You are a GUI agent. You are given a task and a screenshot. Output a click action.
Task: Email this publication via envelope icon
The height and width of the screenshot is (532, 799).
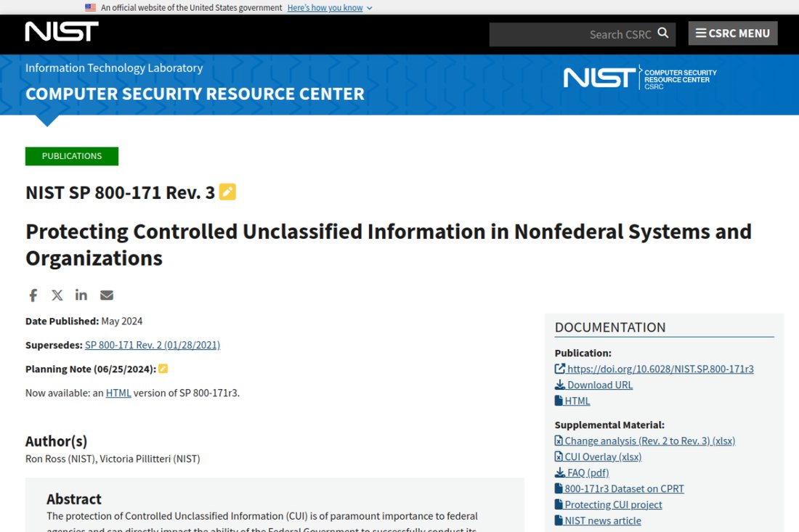pos(107,295)
